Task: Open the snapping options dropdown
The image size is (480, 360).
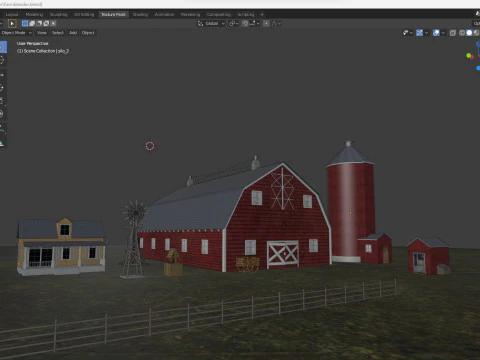Action: [254, 23]
